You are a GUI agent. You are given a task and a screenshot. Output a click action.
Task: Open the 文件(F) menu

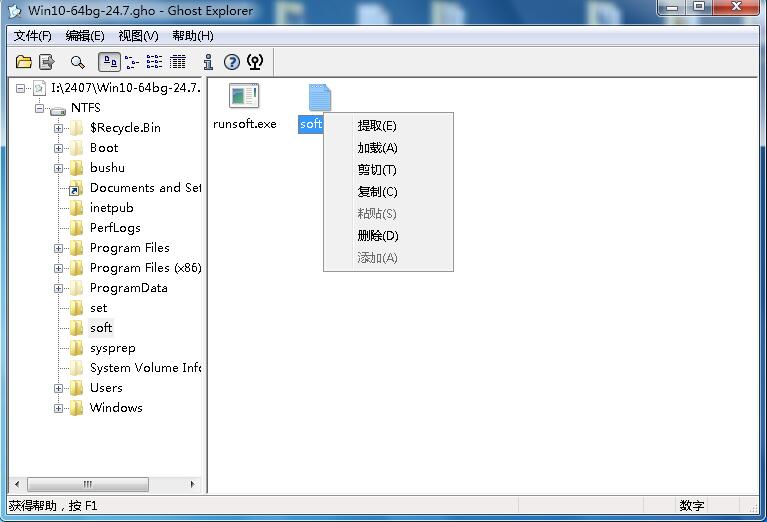coord(32,36)
